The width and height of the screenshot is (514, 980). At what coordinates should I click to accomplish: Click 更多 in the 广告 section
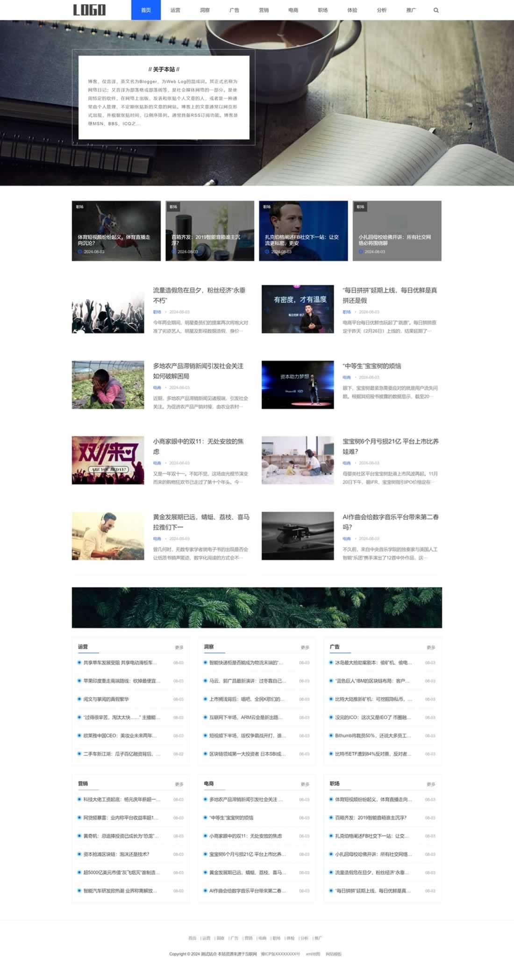[430, 647]
